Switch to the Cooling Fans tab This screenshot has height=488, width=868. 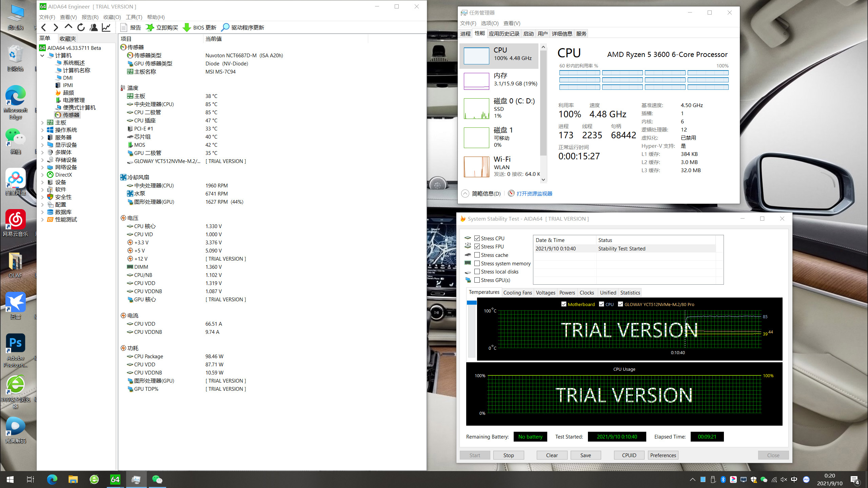coord(517,292)
